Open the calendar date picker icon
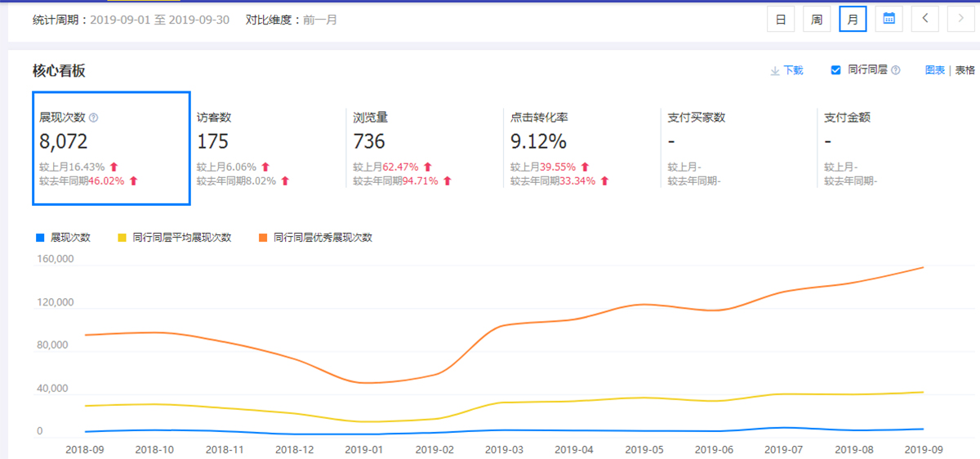Screen dimensions: 980x459 (889, 19)
